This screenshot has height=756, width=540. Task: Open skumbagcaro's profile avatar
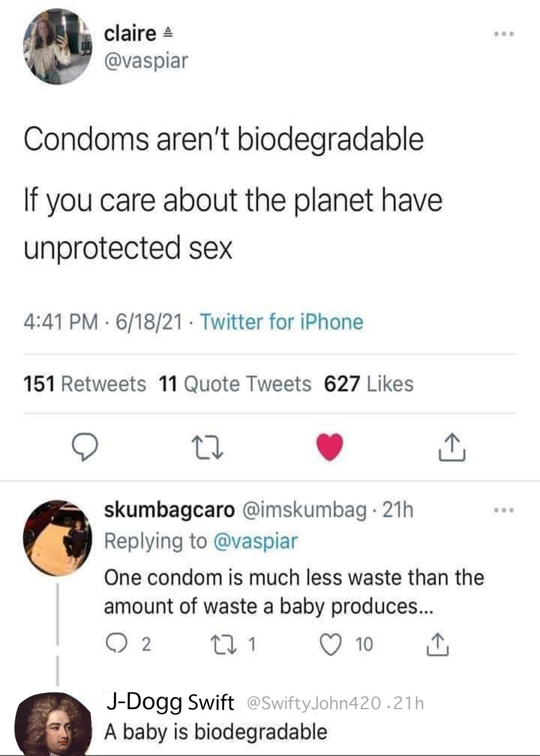(x=58, y=538)
